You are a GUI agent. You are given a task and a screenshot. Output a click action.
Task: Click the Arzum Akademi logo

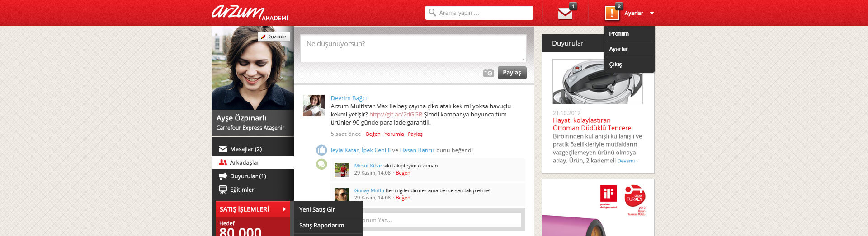coord(250,13)
